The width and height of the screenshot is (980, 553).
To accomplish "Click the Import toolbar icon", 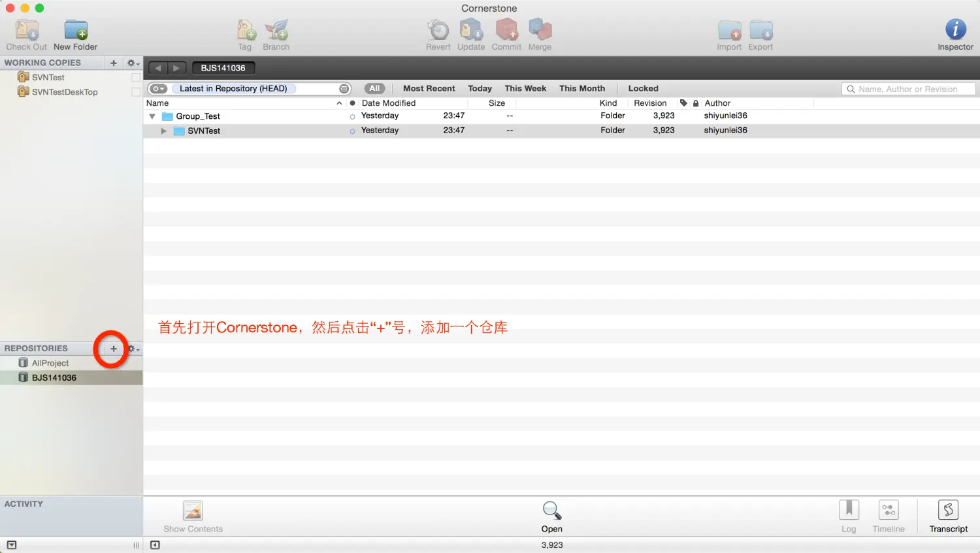I will (729, 30).
